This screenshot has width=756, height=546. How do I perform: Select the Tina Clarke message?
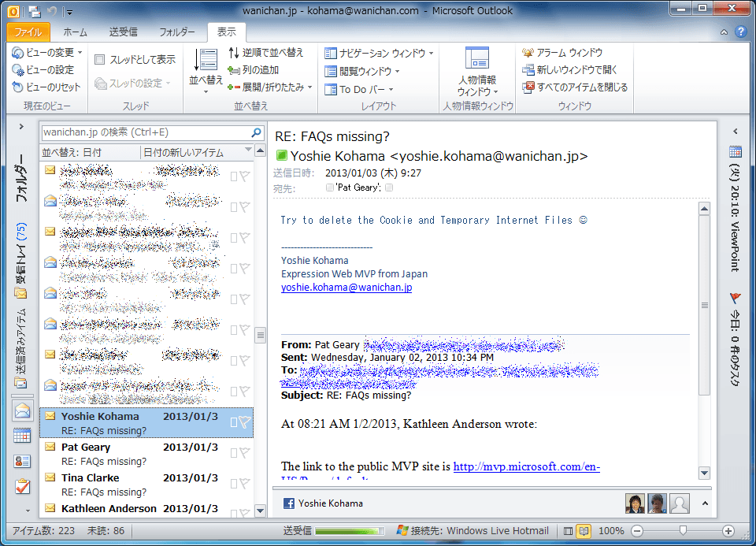[146, 485]
